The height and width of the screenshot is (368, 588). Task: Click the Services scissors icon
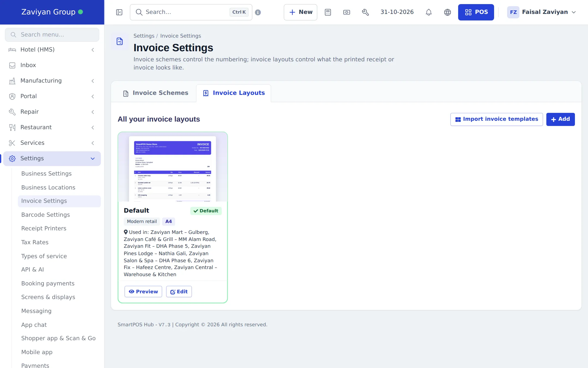click(12, 143)
